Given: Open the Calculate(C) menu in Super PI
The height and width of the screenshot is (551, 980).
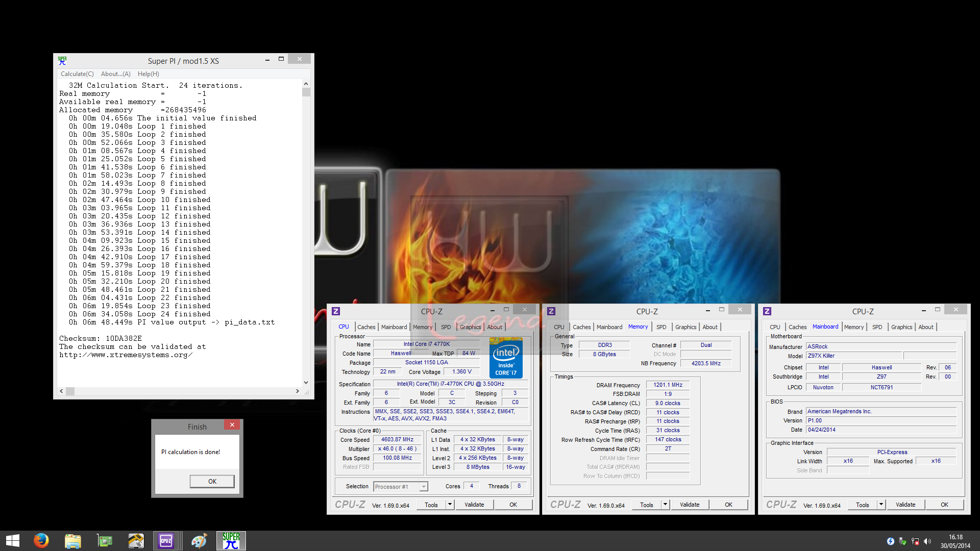Looking at the screenshot, I should click(77, 74).
